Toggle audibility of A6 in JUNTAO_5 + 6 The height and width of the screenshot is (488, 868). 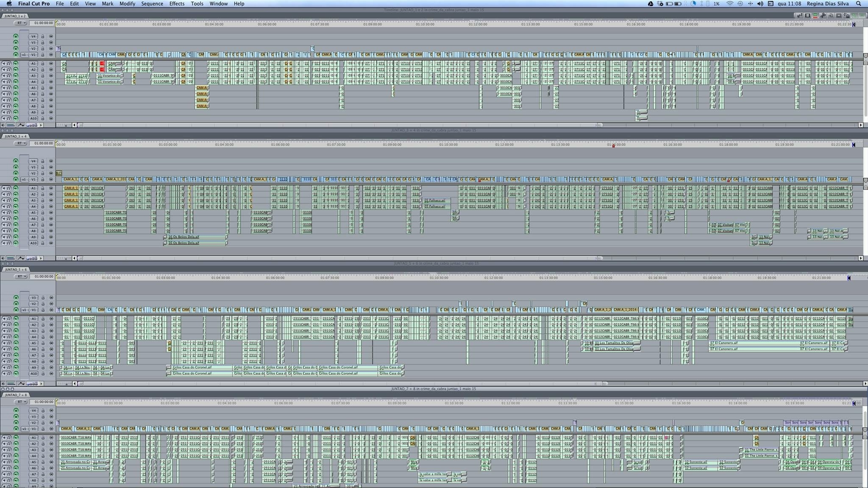click(16, 349)
